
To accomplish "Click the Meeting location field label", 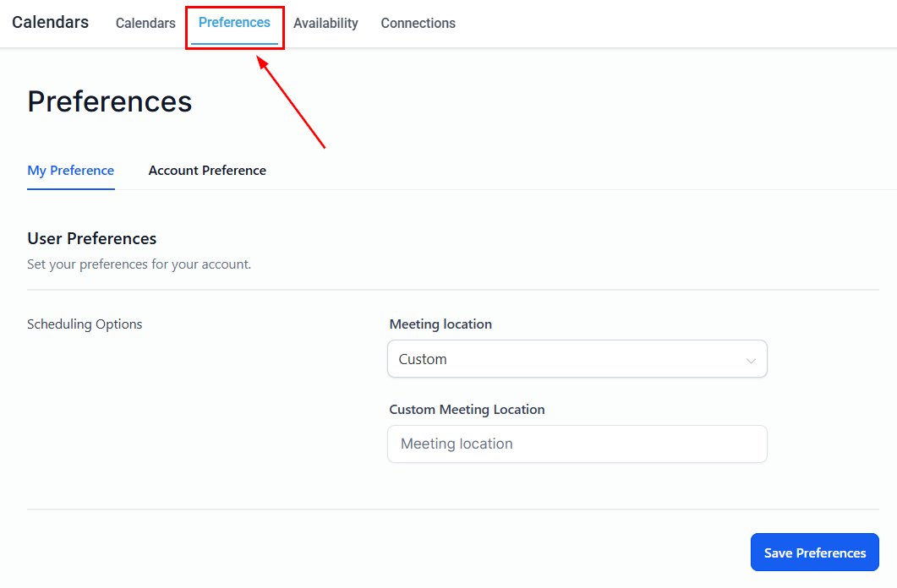I will 440,324.
